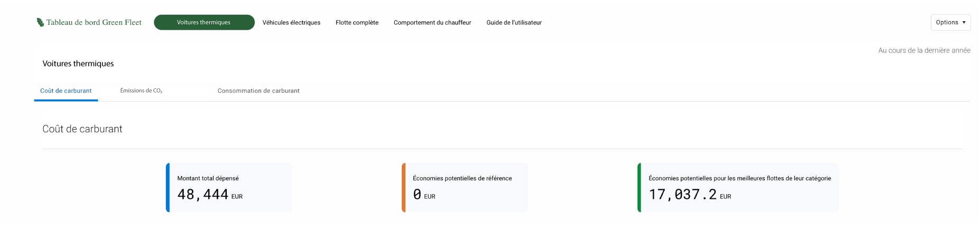Click the 'Au cours de la dernière année' period label

(x=924, y=50)
